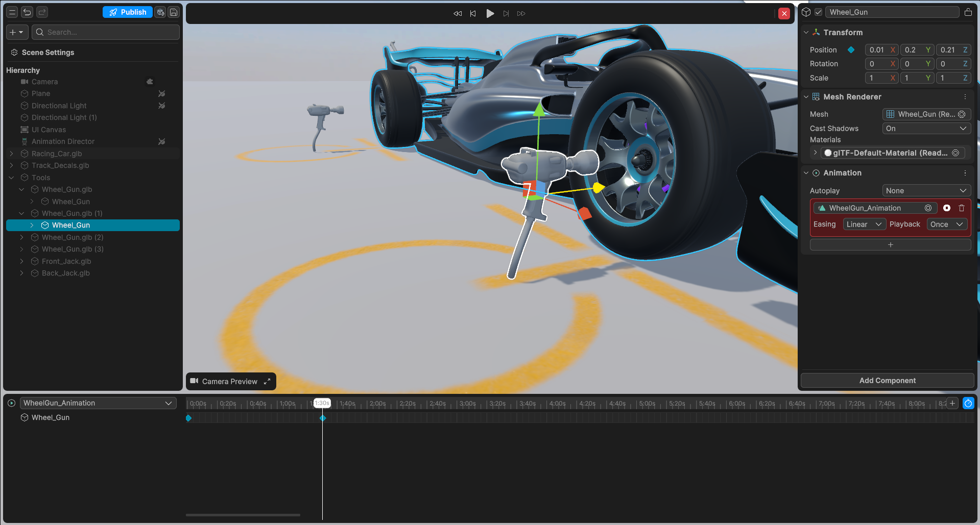Viewport: 980px width, 525px height.
Task: Click the redo arrow icon
Action: pos(42,12)
